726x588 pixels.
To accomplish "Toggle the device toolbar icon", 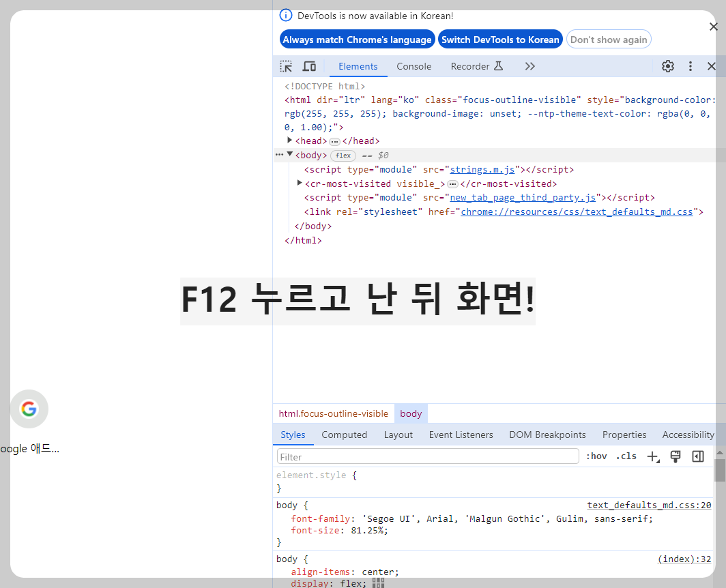I will (x=309, y=66).
